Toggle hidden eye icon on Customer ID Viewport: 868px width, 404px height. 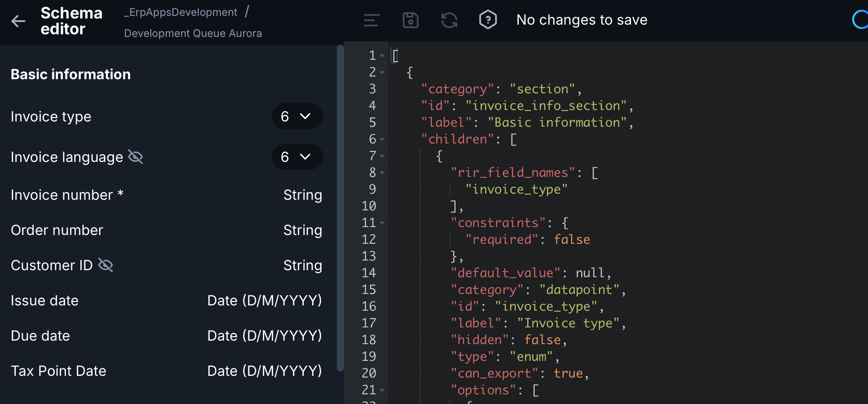coord(106,265)
